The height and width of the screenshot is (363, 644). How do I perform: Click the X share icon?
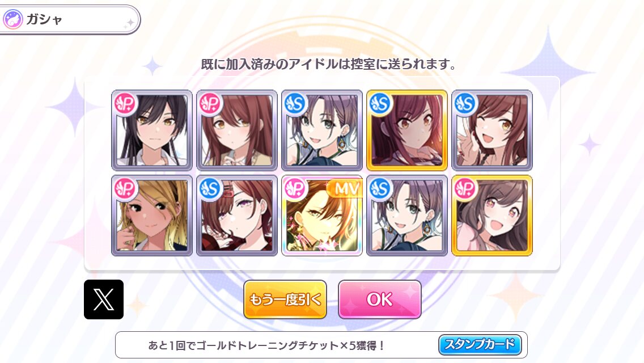(x=104, y=299)
